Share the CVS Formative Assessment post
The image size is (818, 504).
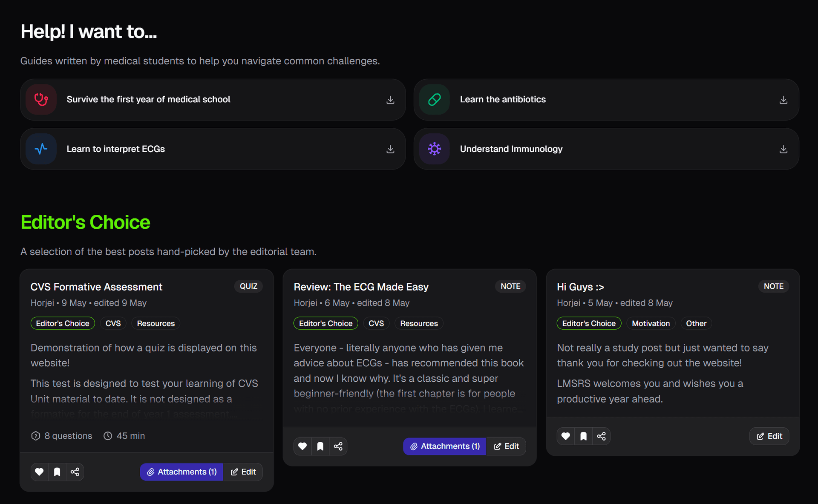(x=75, y=472)
